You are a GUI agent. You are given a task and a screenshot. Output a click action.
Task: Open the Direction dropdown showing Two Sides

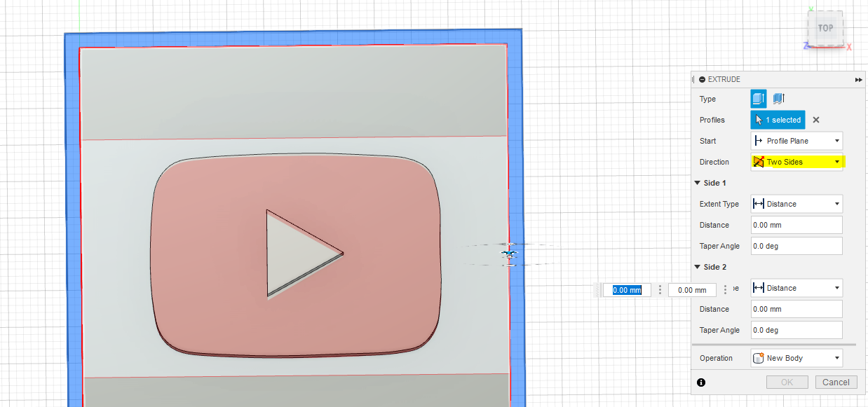[x=796, y=162]
